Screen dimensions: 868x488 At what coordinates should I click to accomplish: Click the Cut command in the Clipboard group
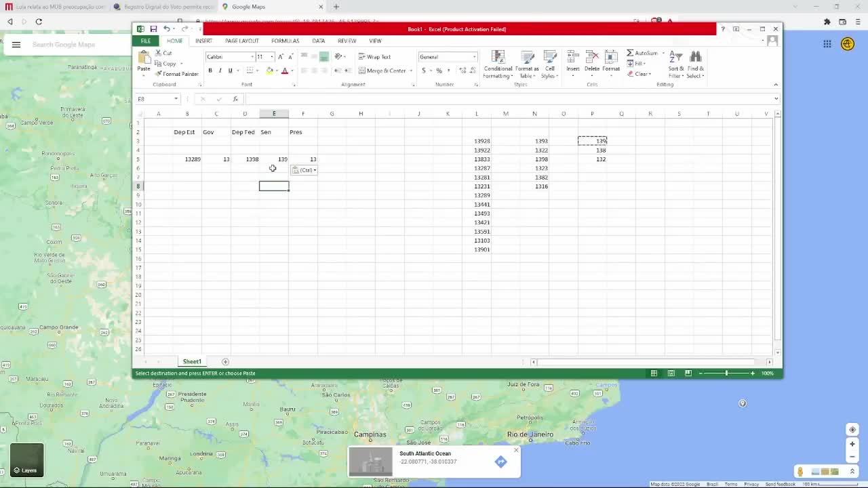pos(163,53)
